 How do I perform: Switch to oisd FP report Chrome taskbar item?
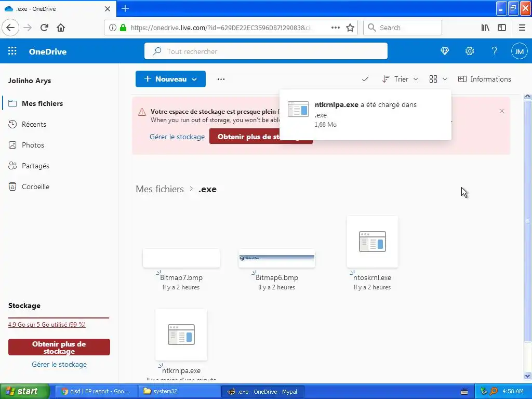point(97,391)
